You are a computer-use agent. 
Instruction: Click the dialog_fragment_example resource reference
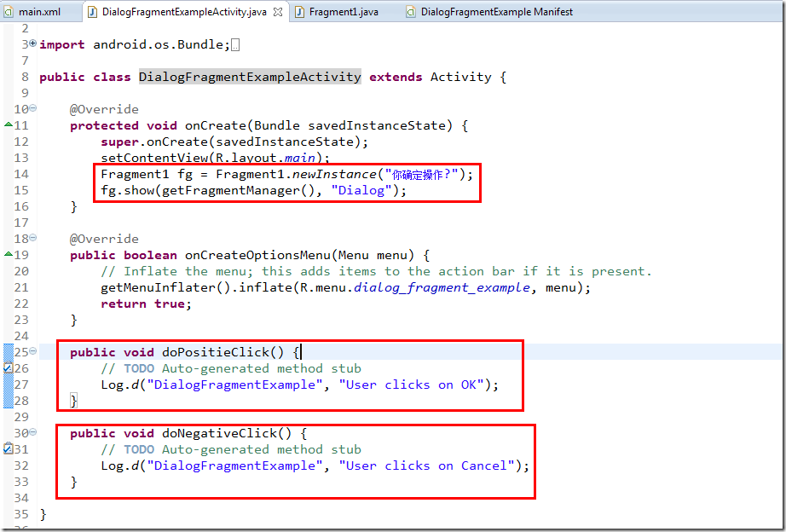[442, 288]
